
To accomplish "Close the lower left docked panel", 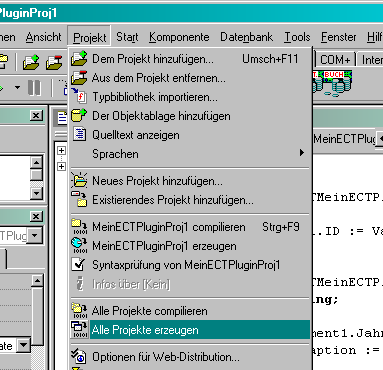I will tap(36, 217).
